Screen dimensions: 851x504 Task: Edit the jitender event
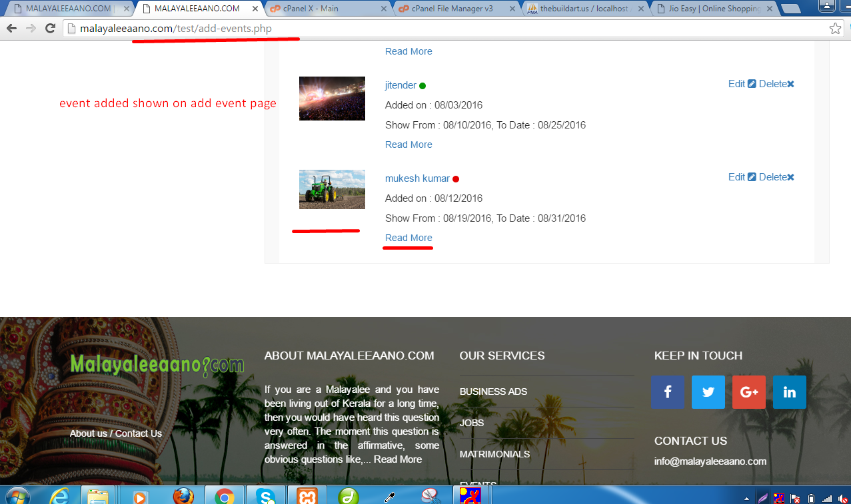742,84
